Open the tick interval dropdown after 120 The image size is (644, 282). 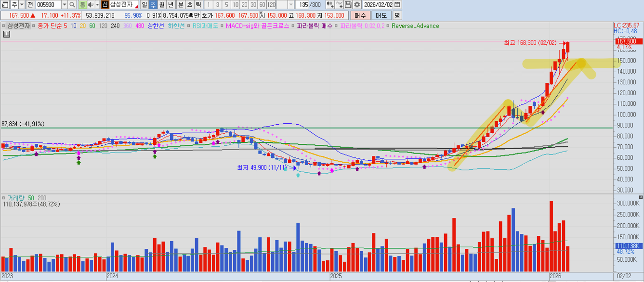tap(291, 4)
